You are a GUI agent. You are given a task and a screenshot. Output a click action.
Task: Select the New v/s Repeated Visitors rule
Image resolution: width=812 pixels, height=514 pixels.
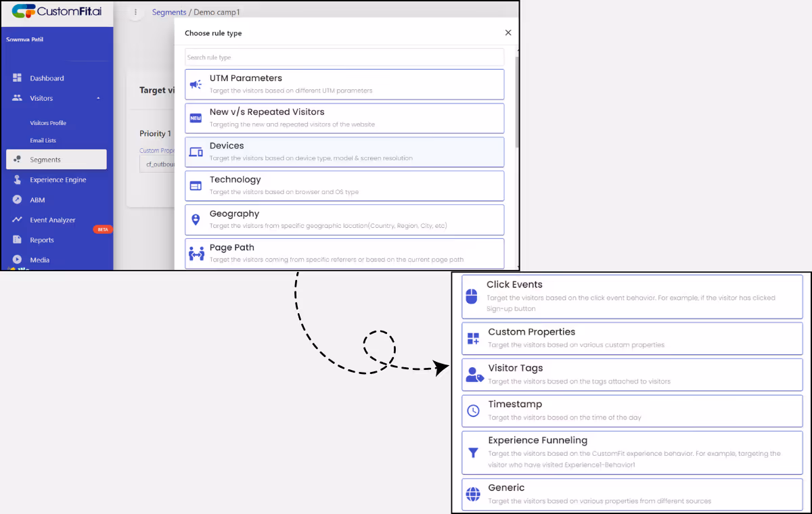[x=345, y=117]
